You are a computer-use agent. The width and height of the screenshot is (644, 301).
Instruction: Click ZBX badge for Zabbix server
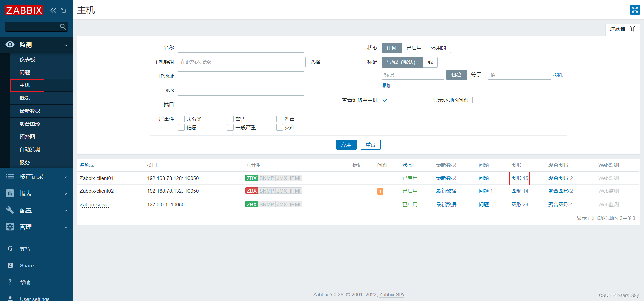[252, 204]
